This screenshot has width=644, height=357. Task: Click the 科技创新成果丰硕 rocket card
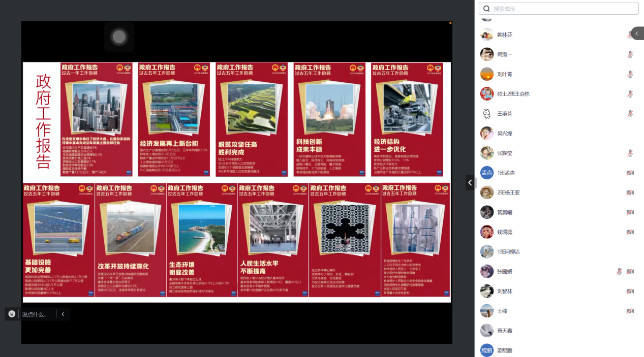(x=329, y=119)
